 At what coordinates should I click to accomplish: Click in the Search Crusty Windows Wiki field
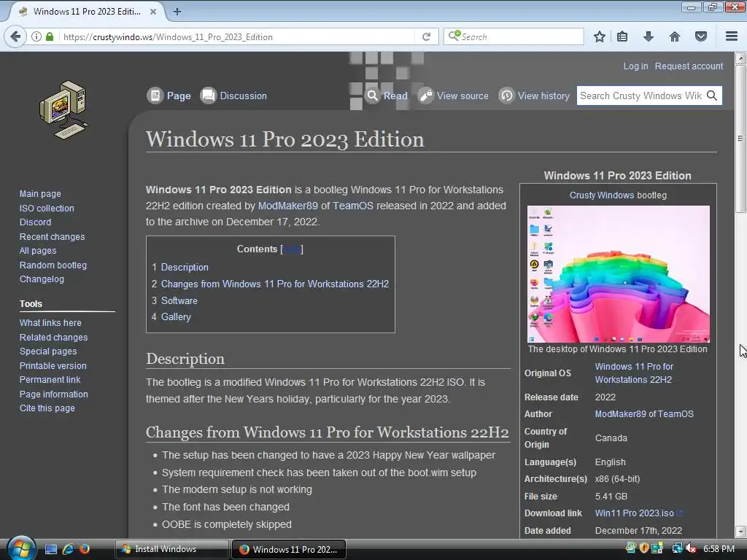641,96
